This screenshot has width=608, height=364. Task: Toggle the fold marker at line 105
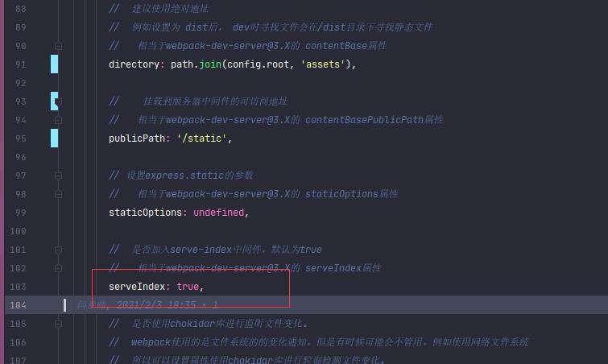(58, 324)
